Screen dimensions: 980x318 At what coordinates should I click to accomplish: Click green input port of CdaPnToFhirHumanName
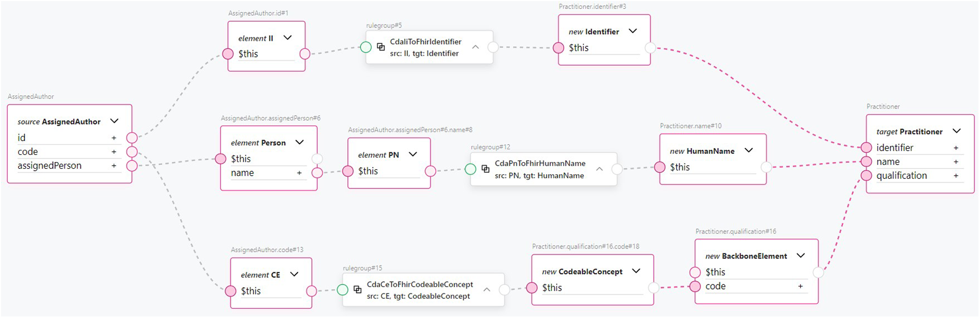point(470,169)
